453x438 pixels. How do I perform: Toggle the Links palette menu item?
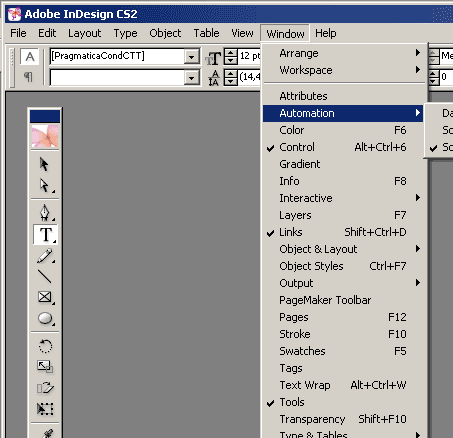point(343,232)
